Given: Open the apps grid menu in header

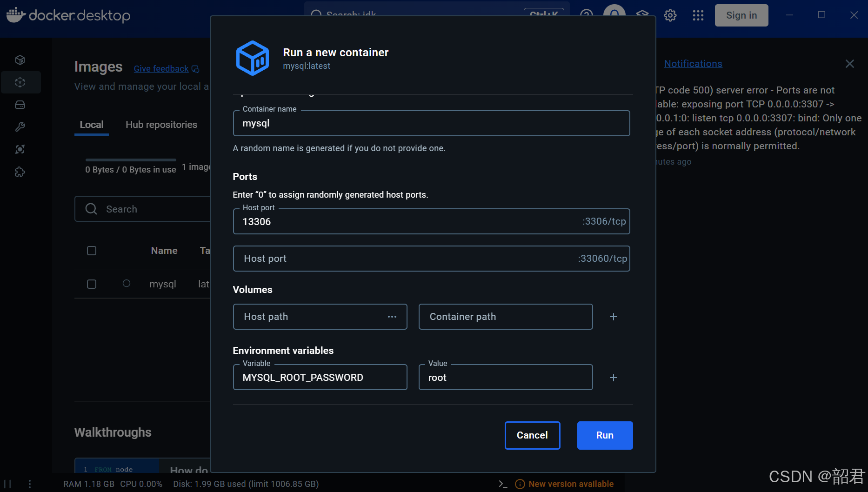Looking at the screenshot, I should tap(698, 15).
